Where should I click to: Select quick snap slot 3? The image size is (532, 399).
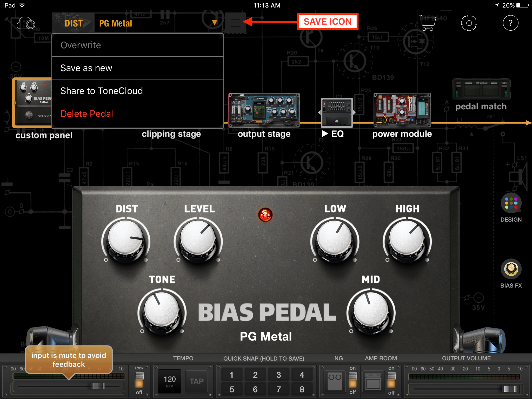279,375
